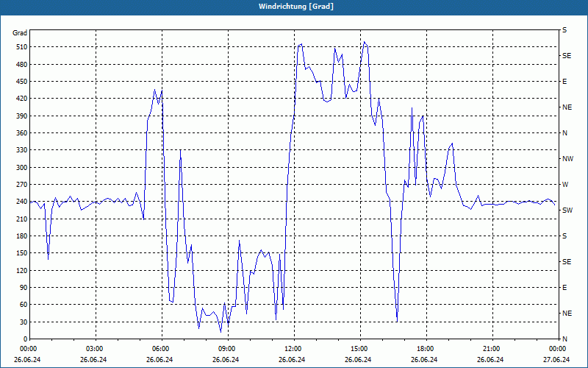This screenshot has height=368, width=588.
Task: Click the SW compass label on the right axis
Action: coord(567,210)
